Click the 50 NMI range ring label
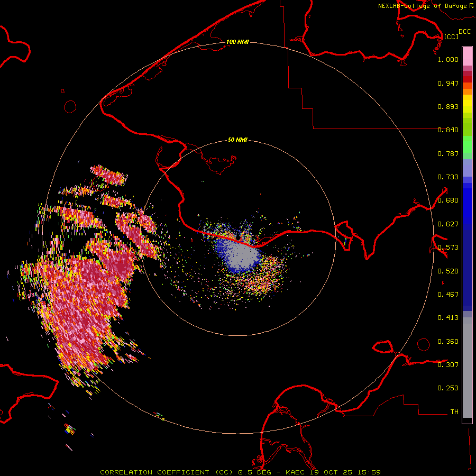 [x=237, y=140]
